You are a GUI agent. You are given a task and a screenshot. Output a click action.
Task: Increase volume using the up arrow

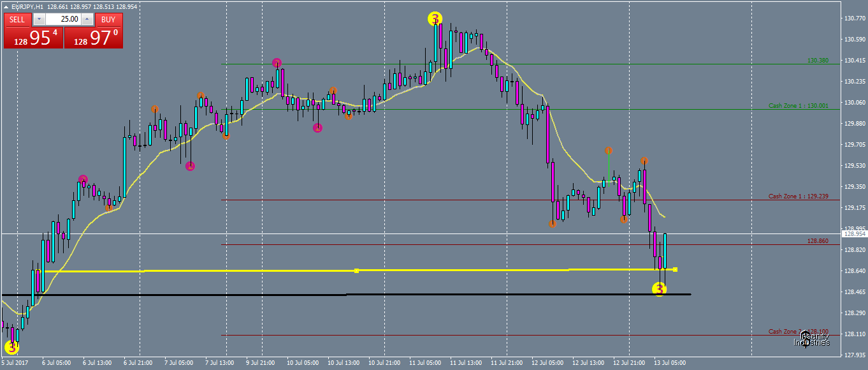(x=87, y=19)
